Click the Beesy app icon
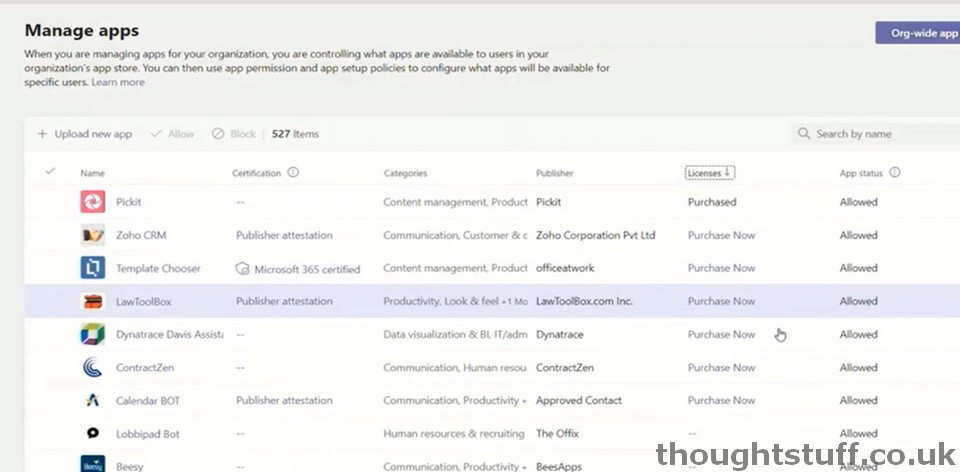This screenshot has width=960, height=472. (x=92, y=464)
